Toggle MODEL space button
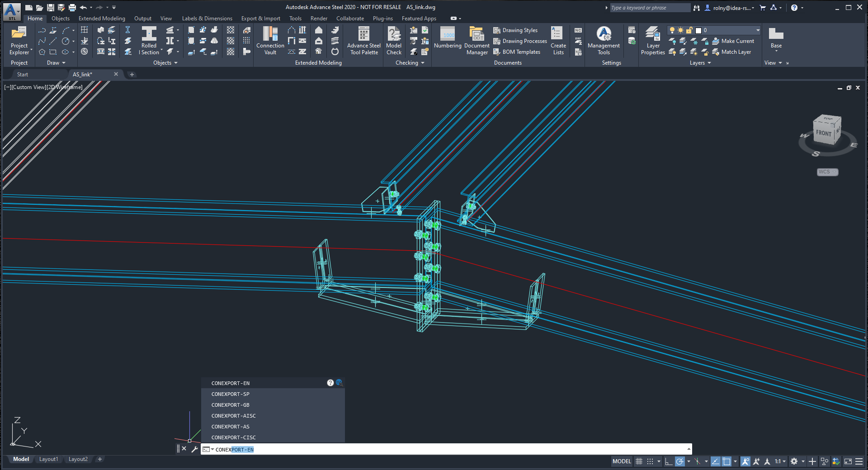This screenshot has width=868, height=470. click(x=622, y=461)
